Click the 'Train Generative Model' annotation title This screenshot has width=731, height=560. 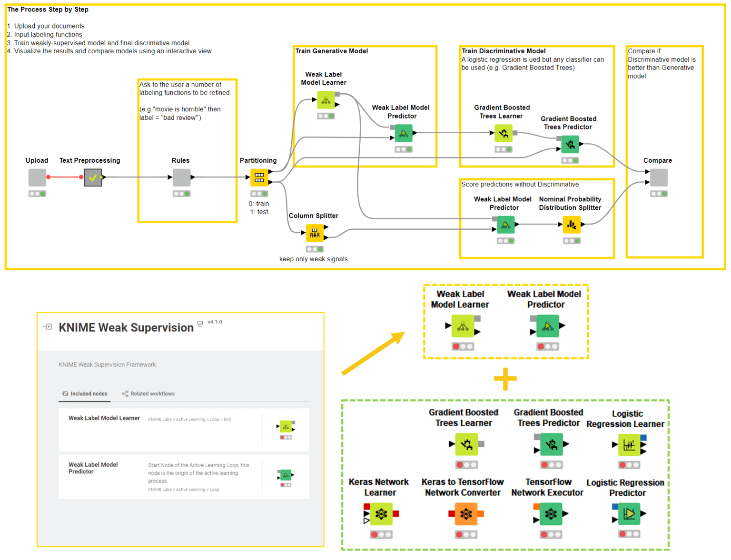[x=332, y=51]
